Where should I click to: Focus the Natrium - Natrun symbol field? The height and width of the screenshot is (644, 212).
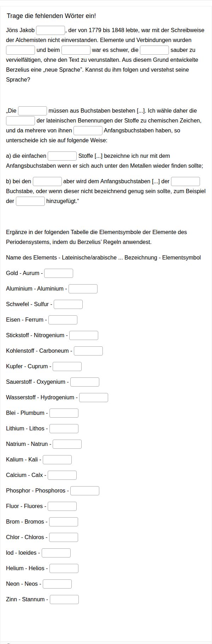tap(67, 444)
